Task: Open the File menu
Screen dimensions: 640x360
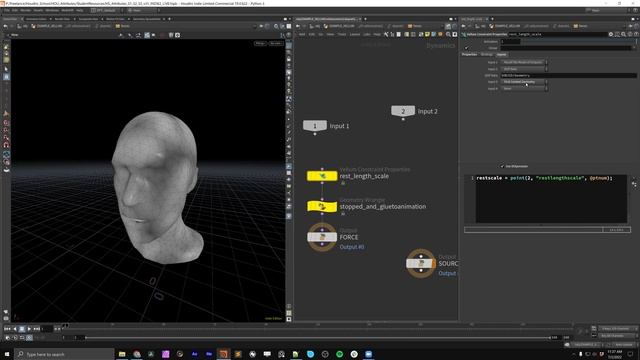Action: 7,10
